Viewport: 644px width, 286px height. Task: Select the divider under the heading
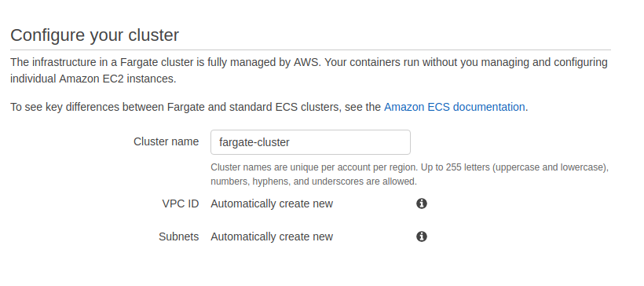[310, 50]
